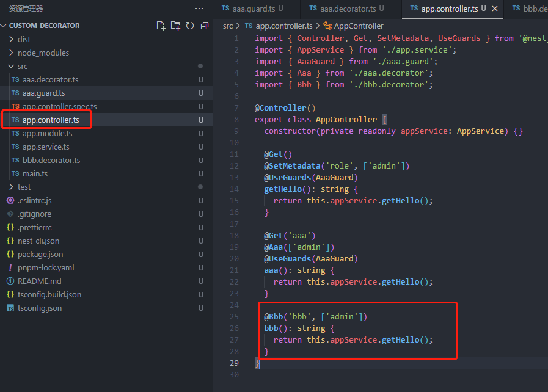The width and height of the screenshot is (548, 392).
Task: Click the ESLint icon beside .eslintrc.js
Action: (10, 200)
